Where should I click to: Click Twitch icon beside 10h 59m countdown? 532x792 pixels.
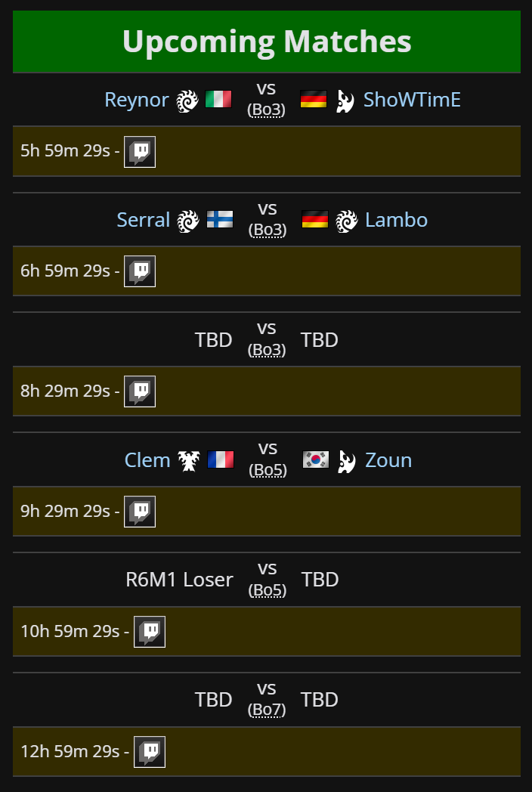(150, 632)
